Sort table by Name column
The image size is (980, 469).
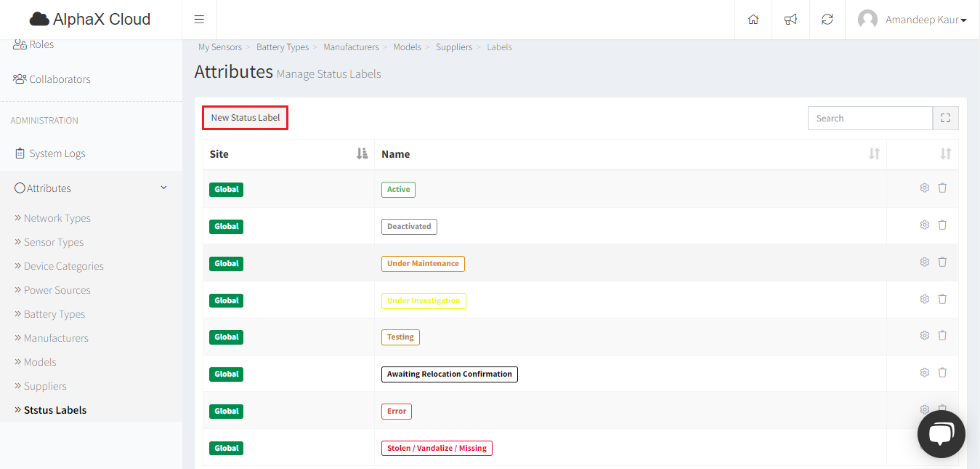tap(874, 153)
